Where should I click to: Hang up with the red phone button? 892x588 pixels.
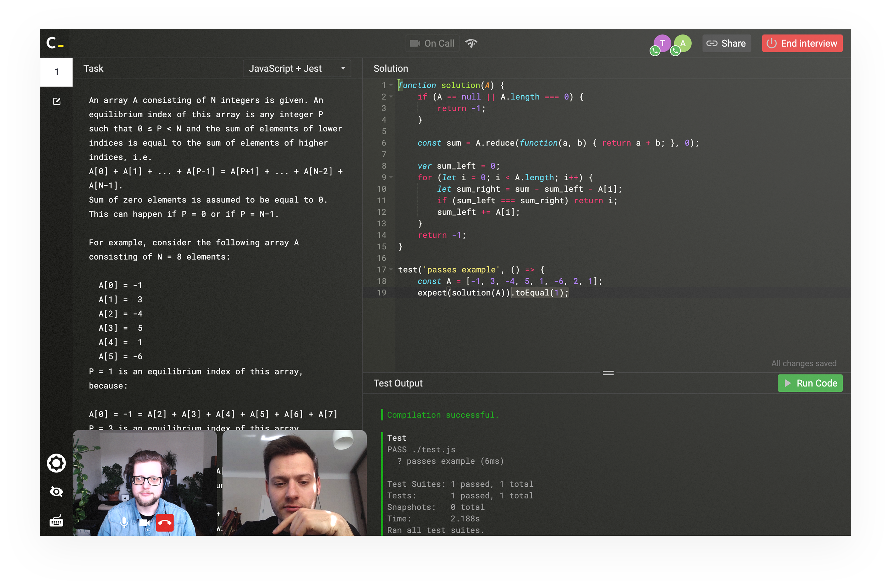point(164,522)
